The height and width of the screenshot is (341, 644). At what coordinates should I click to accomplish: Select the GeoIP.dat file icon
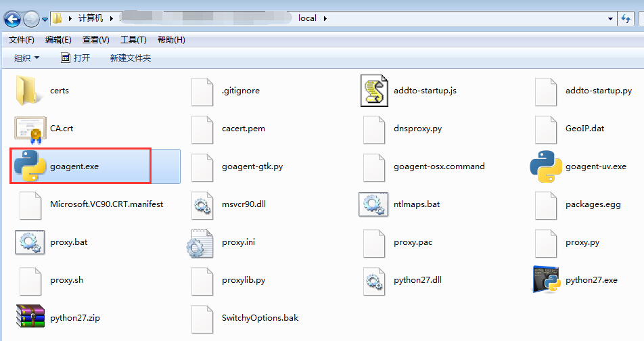coord(546,130)
